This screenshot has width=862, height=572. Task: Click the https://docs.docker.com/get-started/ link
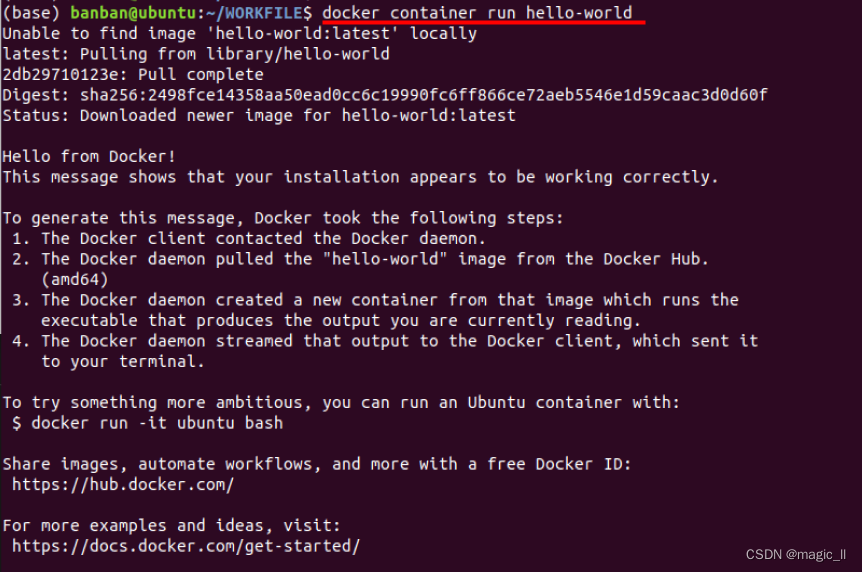(x=186, y=546)
